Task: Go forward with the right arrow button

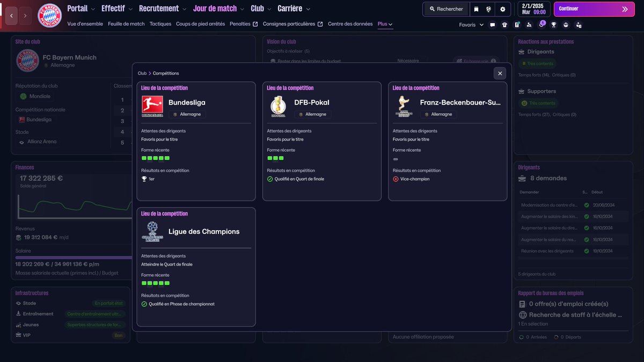Action: click(25, 16)
